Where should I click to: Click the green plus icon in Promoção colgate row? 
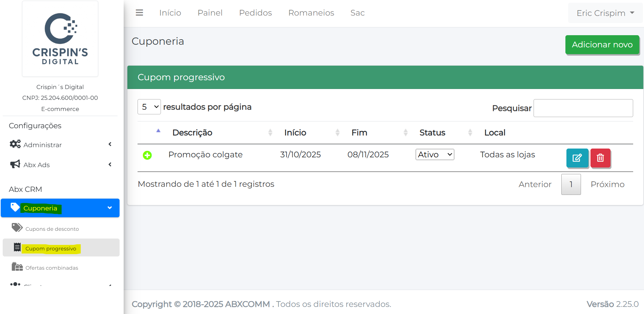(x=147, y=155)
